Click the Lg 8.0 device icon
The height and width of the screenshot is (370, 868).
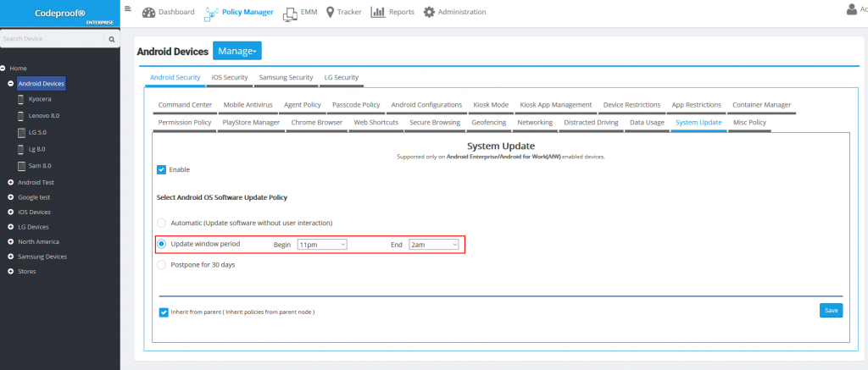(x=21, y=149)
